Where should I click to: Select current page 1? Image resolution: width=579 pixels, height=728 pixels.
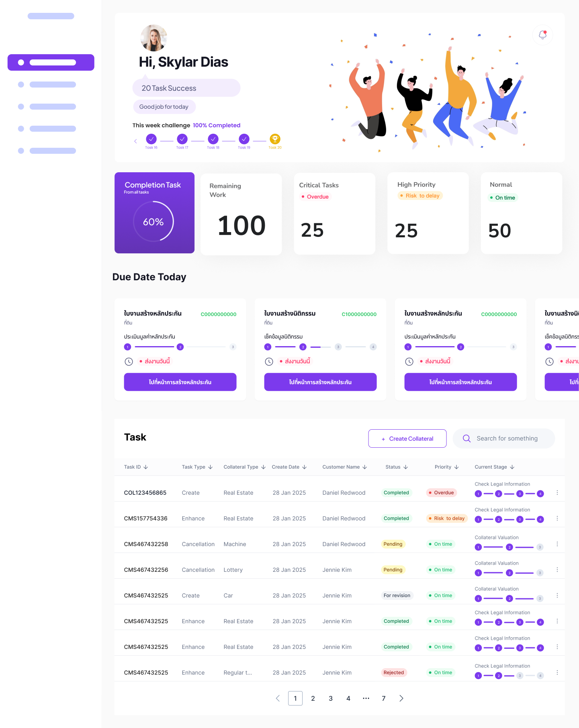[295, 698]
